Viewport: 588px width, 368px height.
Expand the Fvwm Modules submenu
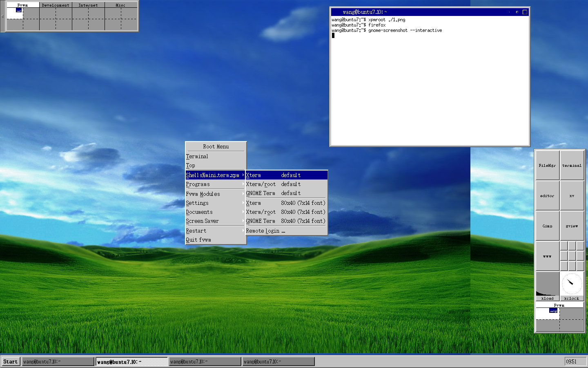(216, 194)
